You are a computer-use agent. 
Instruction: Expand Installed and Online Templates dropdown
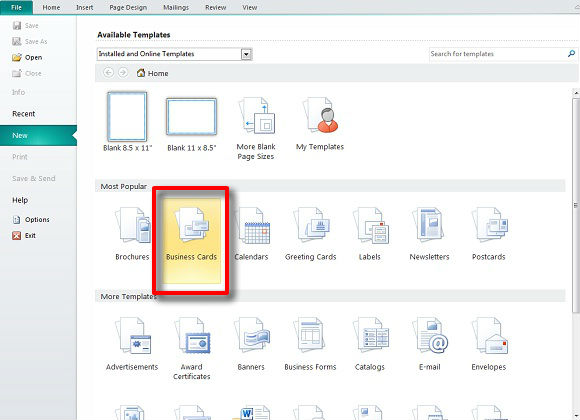246,54
